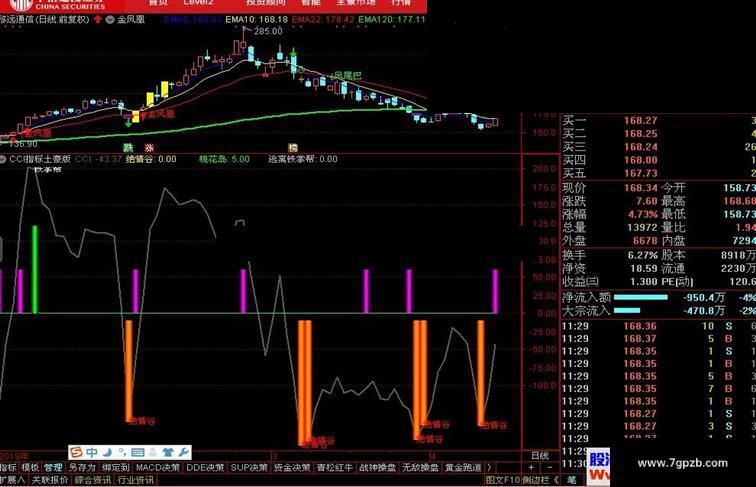The width and height of the screenshot is (756, 487).
Task: Click the 图文F10 button
Action: 503,480
